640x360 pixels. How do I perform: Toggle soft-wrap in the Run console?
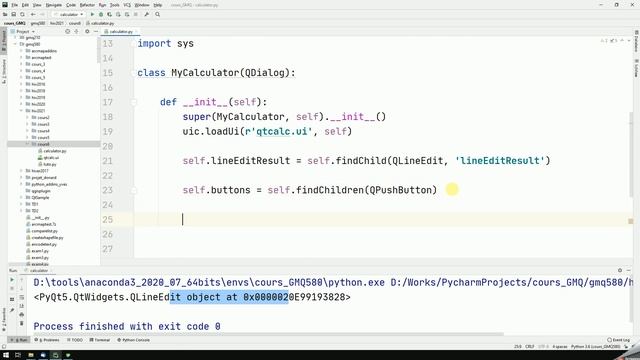point(22,297)
